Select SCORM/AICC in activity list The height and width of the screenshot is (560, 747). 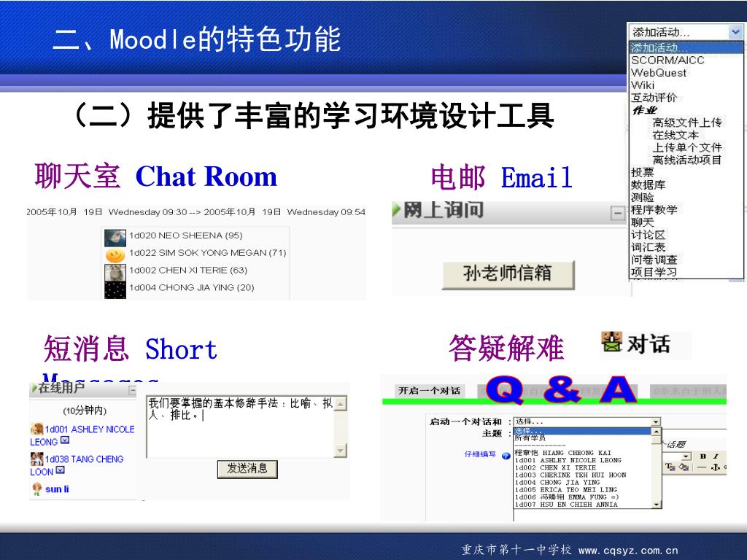tap(667, 60)
